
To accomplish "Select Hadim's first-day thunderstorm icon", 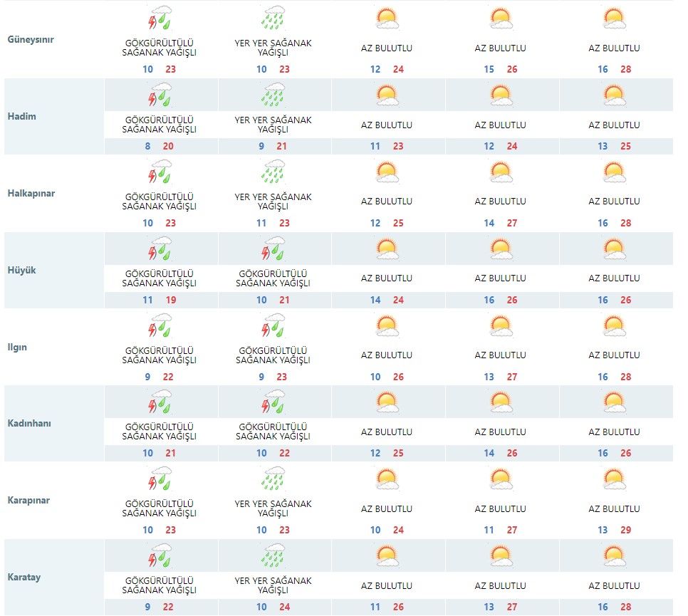I will (160, 95).
